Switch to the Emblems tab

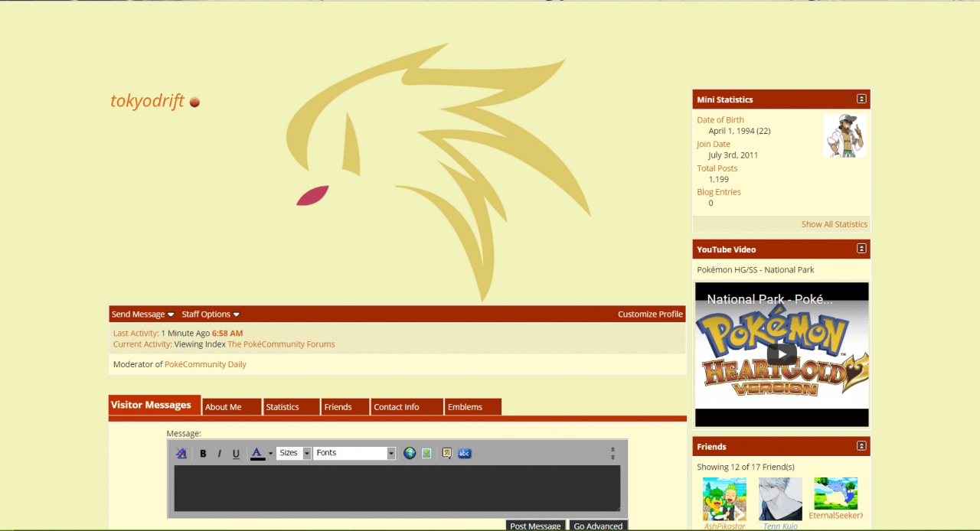coord(472,407)
